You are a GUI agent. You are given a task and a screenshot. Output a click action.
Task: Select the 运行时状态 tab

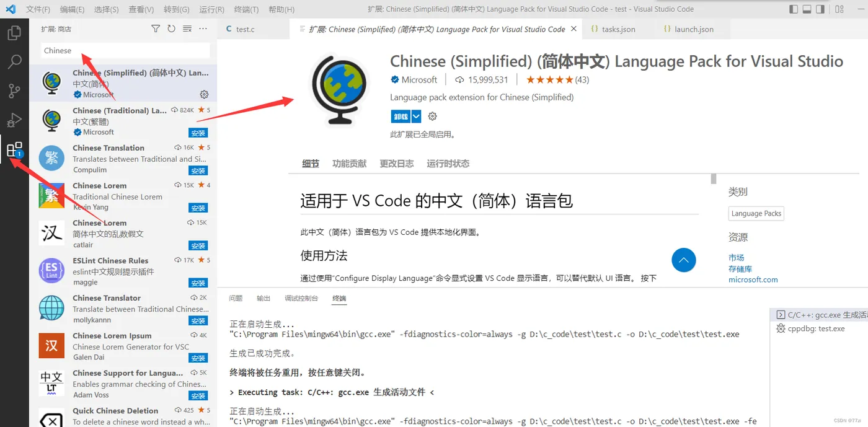tap(448, 164)
